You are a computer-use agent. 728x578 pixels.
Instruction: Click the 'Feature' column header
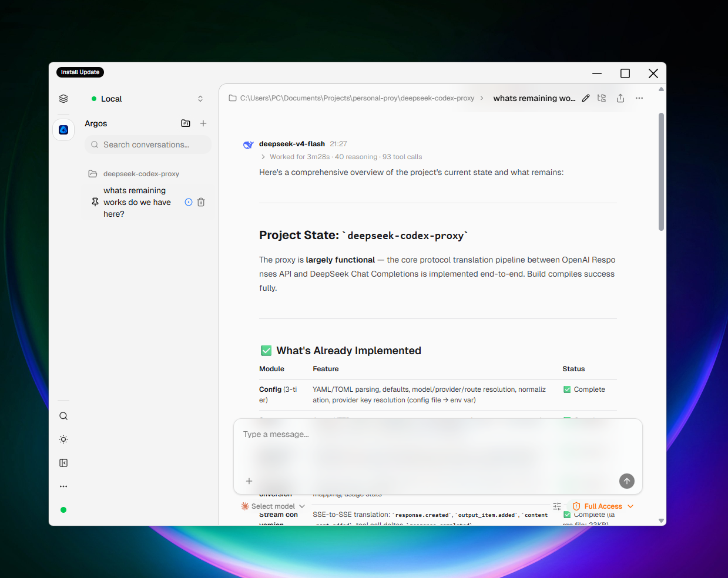(x=326, y=369)
